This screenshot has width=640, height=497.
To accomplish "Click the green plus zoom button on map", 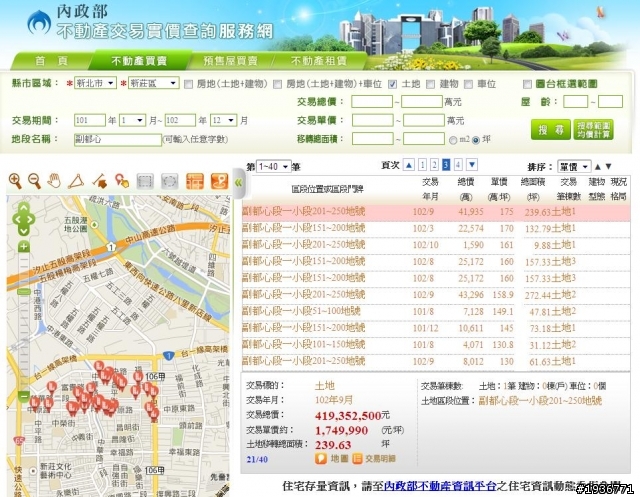I will tap(24, 246).
